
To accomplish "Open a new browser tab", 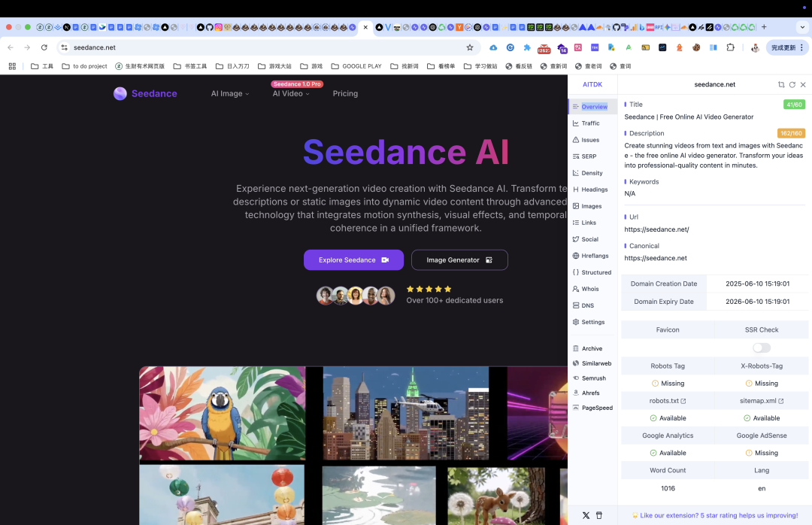I will (764, 27).
